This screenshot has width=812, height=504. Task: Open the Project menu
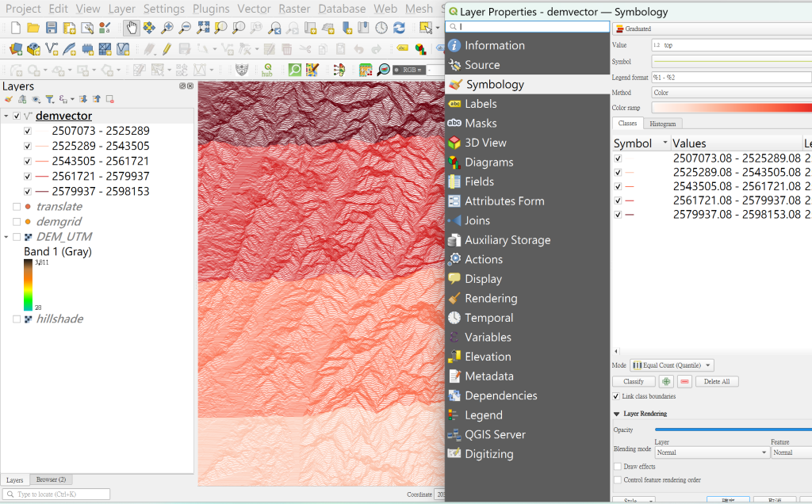pyautogui.click(x=23, y=9)
